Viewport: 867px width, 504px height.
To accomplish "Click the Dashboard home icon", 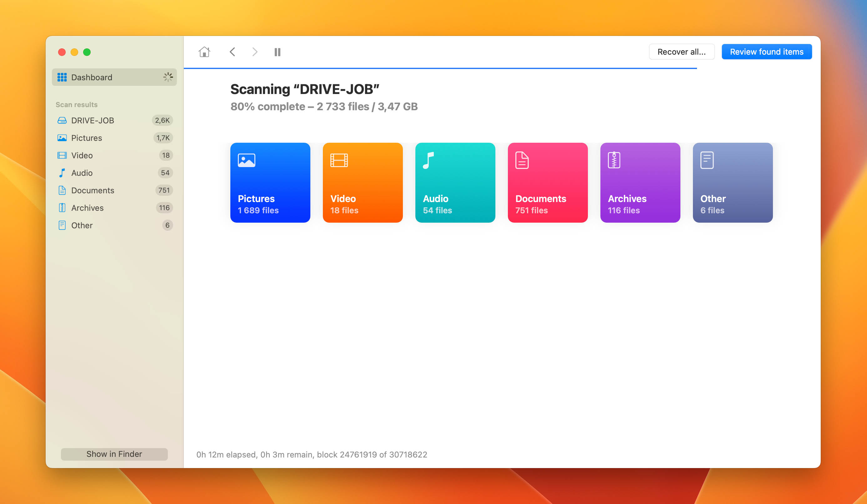I will [204, 52].
